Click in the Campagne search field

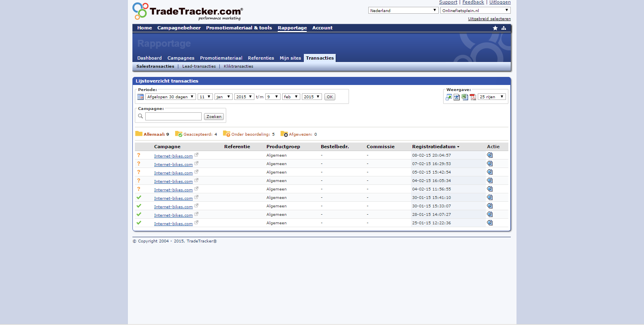coord(173,116)
